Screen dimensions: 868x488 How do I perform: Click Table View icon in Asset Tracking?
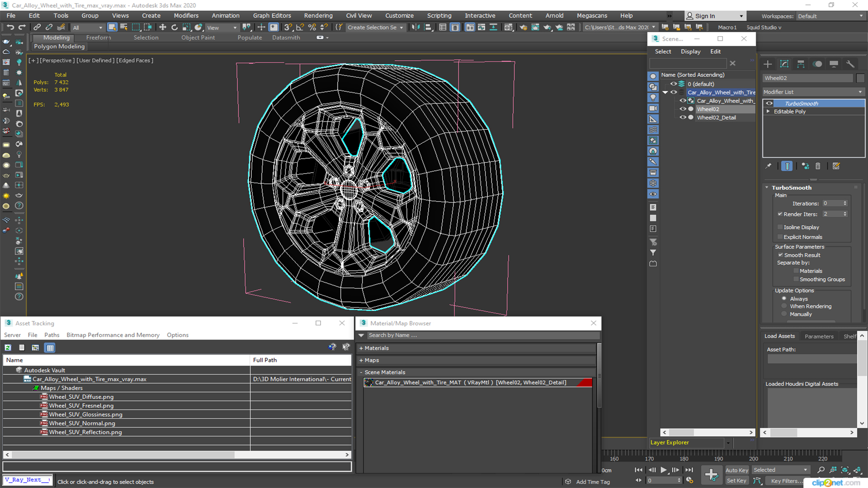[50, 347]
